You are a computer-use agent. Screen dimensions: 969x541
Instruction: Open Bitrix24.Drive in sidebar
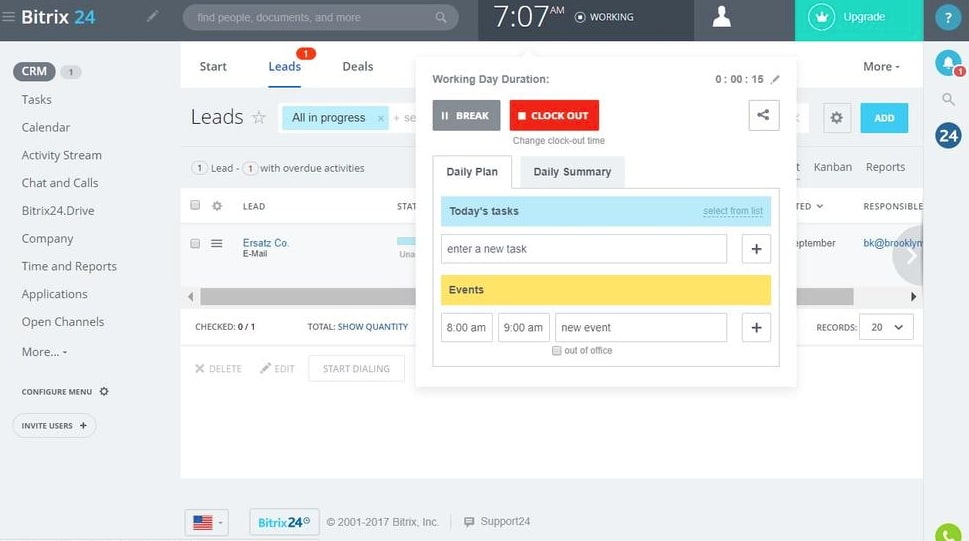(x=58, y=211)
